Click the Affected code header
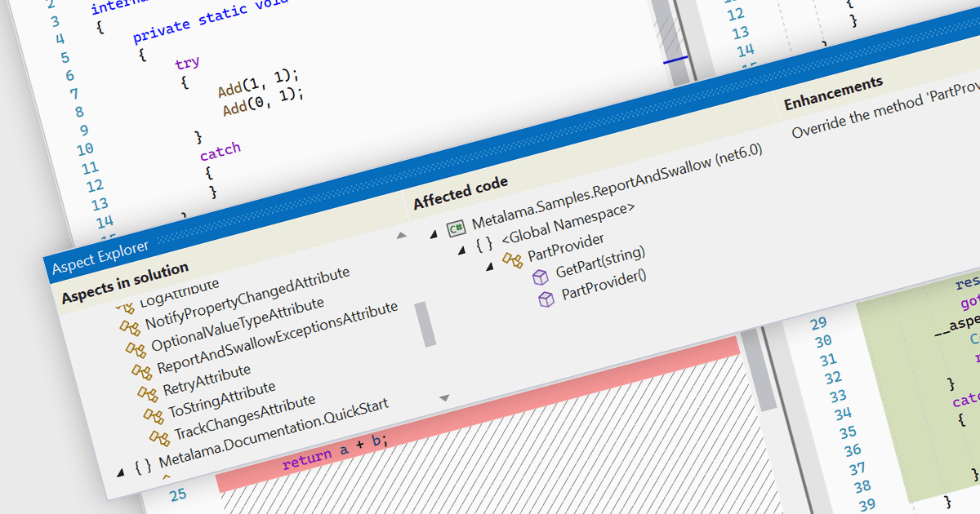 461,191
